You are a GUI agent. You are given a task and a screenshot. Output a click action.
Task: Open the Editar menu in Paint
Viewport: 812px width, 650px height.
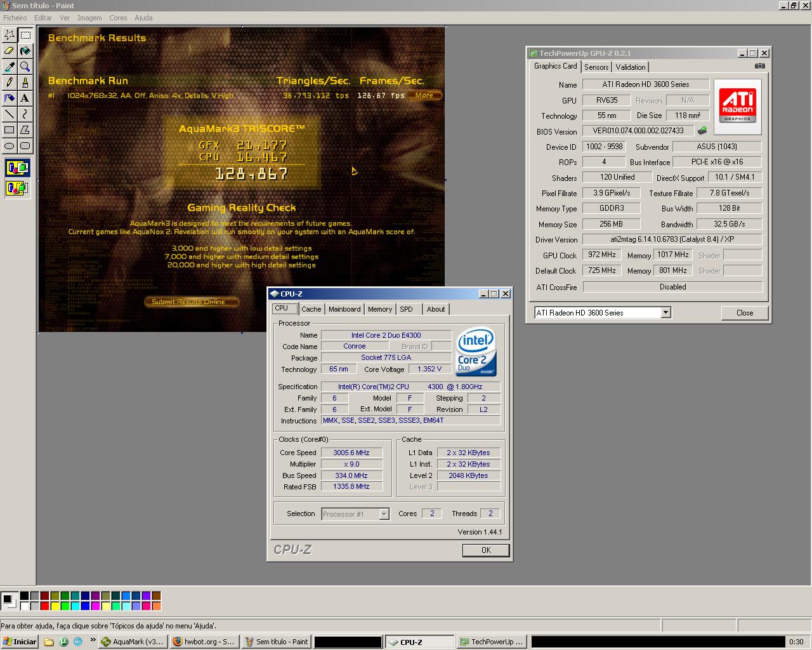click(x=43, y=18)
